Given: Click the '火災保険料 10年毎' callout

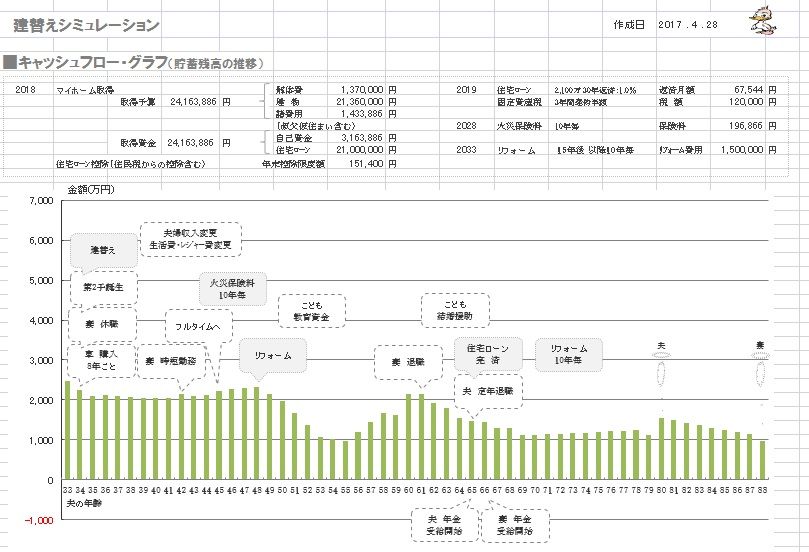Looking at the screenshot, I should (232, 289).
